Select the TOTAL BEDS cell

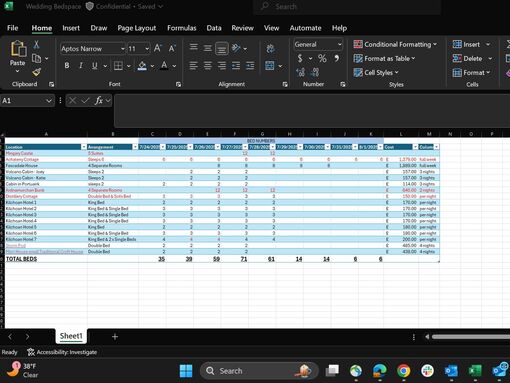pyautogui.click(x=46, y=259)
